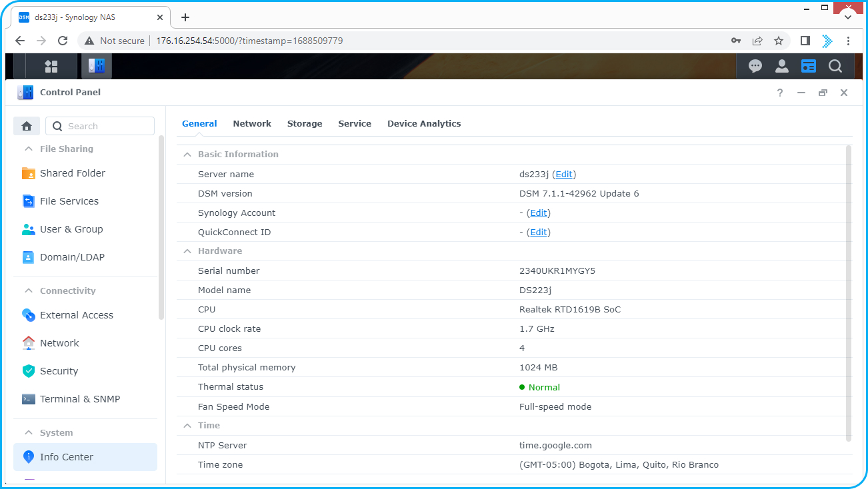Open User & Group settings
Image resolution: width=868 pixels, height=489 pixels.
pyautogui.click(x=71, y=229)
